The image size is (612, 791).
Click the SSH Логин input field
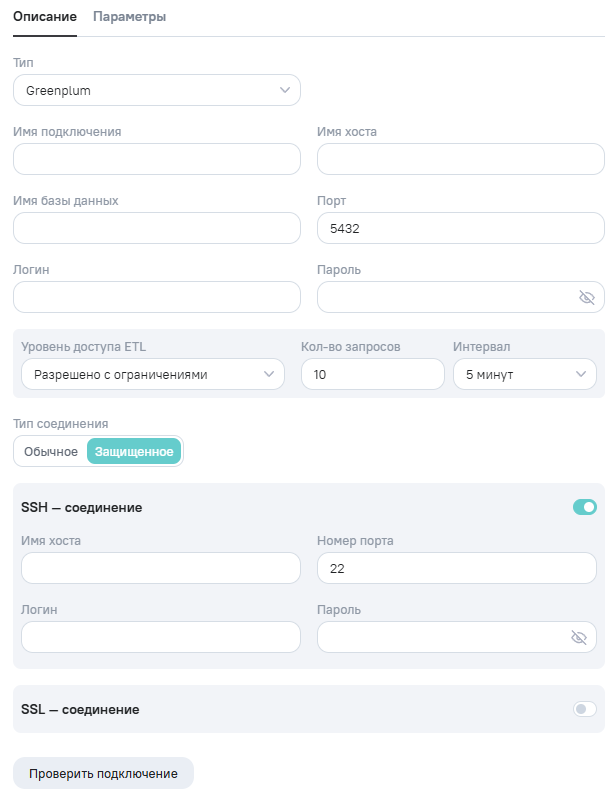(161, 637)
